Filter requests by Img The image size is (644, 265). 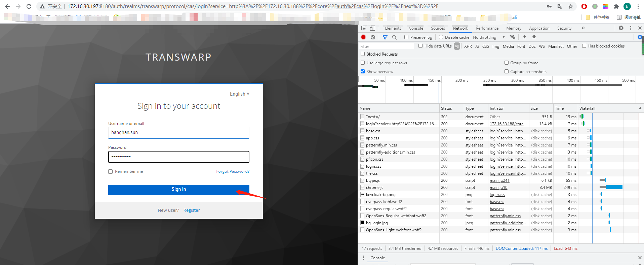[x=496, y=46]
